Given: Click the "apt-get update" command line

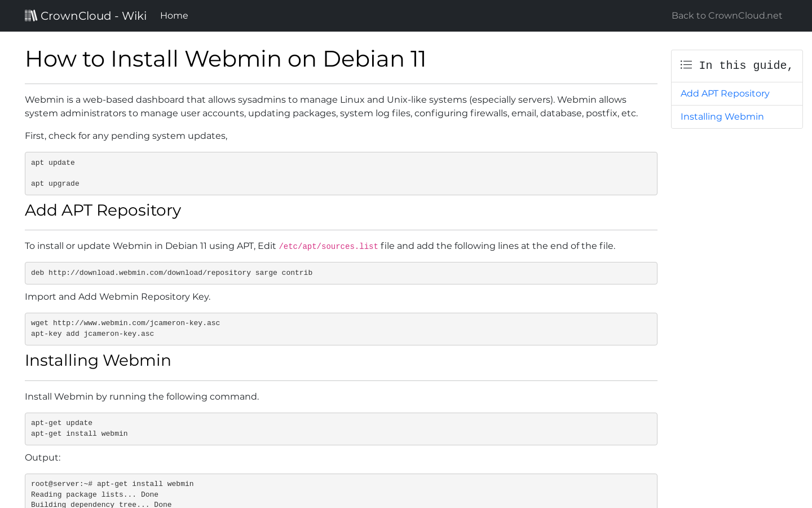Looking at the screenshot, I should (x=61, y=423).
